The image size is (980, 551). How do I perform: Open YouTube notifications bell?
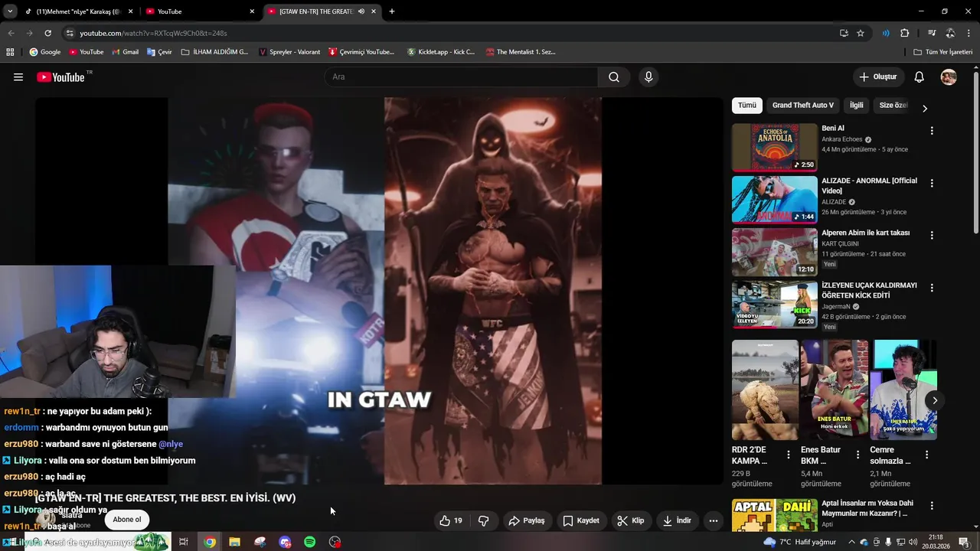[x=920, y=77]
